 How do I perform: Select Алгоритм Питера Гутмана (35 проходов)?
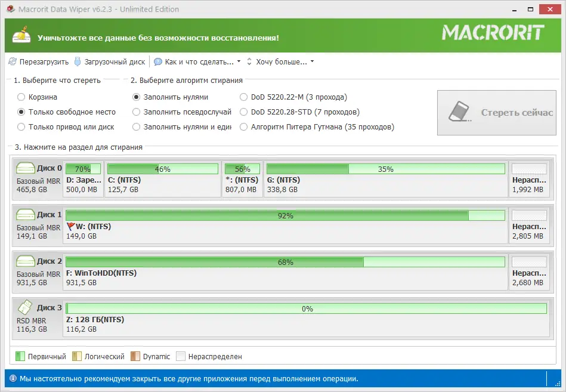(243, 126)
